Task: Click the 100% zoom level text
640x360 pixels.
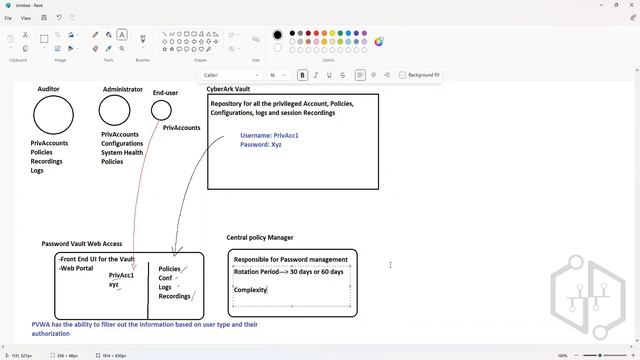Action: tap(563, 356)
